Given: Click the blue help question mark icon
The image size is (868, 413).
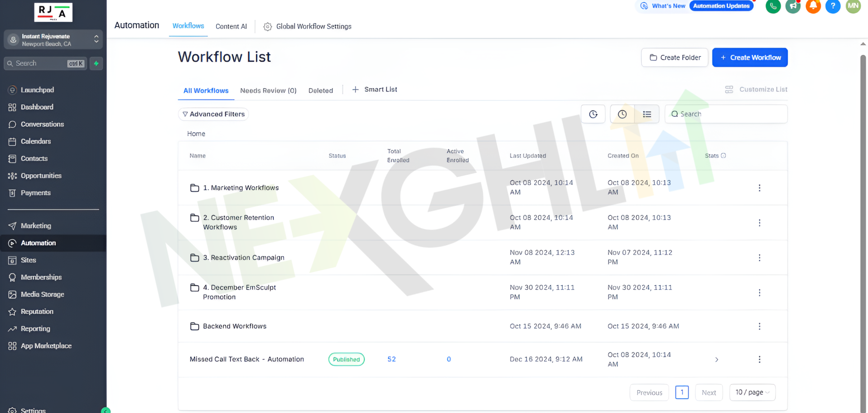Looking at the screenshot, I should [x=833, y=6].
